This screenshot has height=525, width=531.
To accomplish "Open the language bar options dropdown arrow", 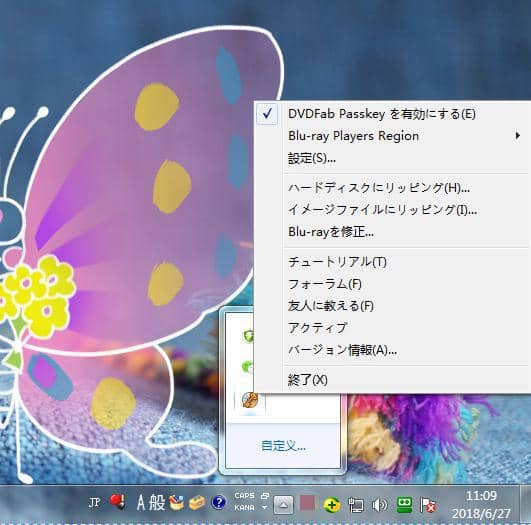I will 265,508.
